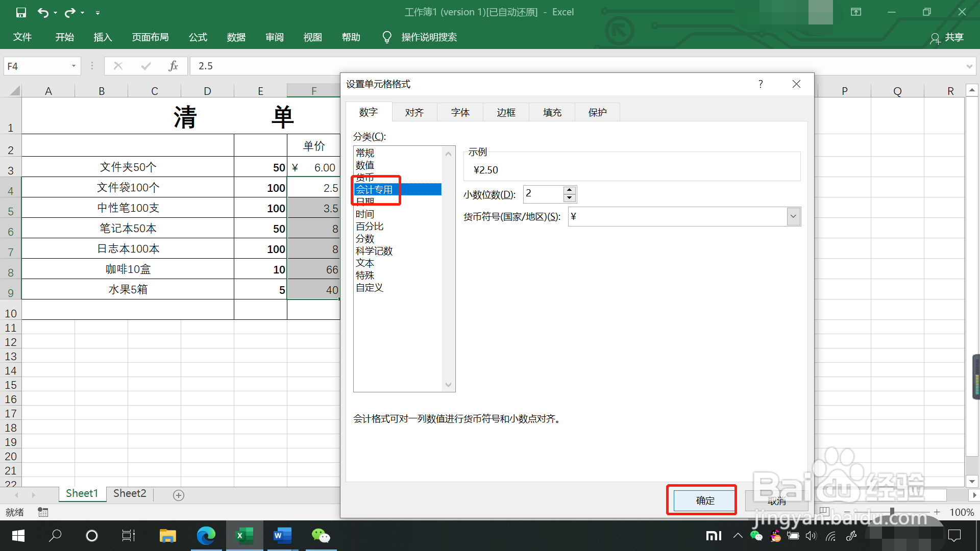Click the insert function fx icon
The image size is (980, 551).
coord(173,66)
